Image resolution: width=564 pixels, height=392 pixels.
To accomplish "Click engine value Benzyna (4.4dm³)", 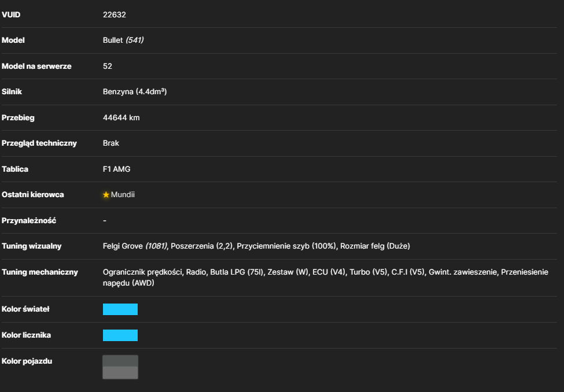I will click(x=135, y=92).
